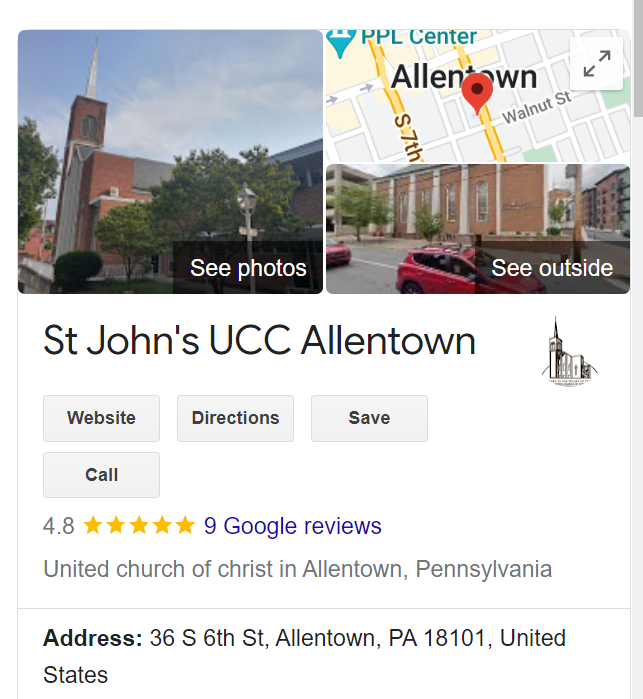Open the See outside street view image
Viewport: 643px width, 699px height.
pyautogui.click(x=478, y=229)
